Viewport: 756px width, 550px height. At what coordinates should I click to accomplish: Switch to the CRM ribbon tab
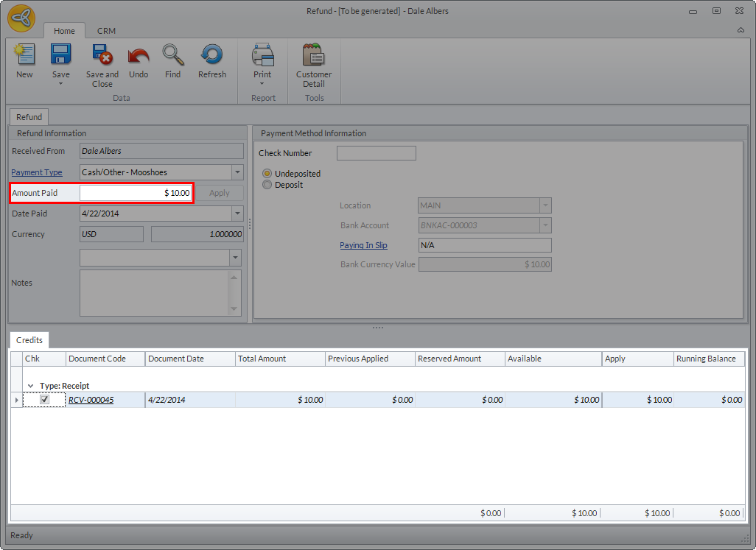[x=106, y=31]
